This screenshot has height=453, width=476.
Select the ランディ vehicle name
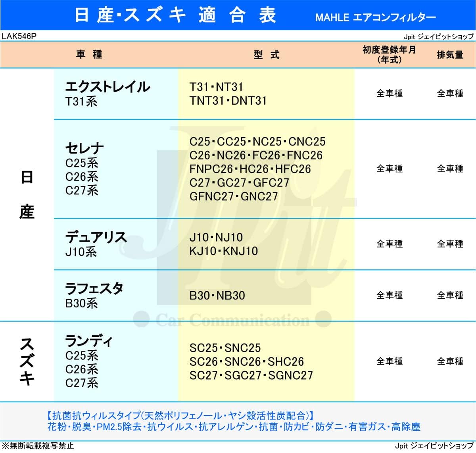pyautogui.click(x=89, y=341)
